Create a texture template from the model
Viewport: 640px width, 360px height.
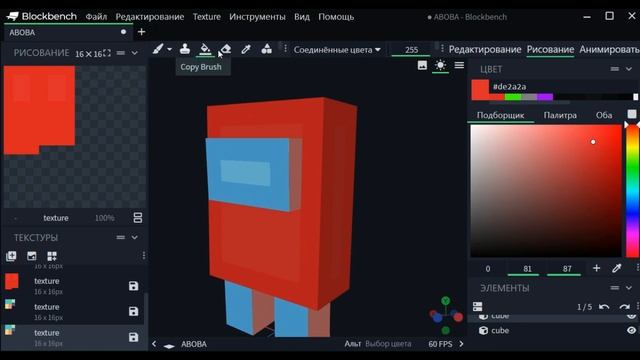pos(52,256)
